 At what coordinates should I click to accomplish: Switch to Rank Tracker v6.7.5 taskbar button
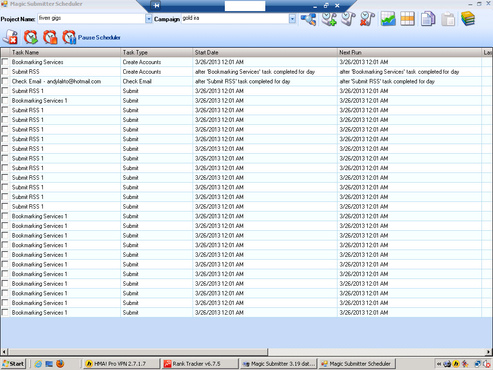pyautogui.click(x=201, y=364)
